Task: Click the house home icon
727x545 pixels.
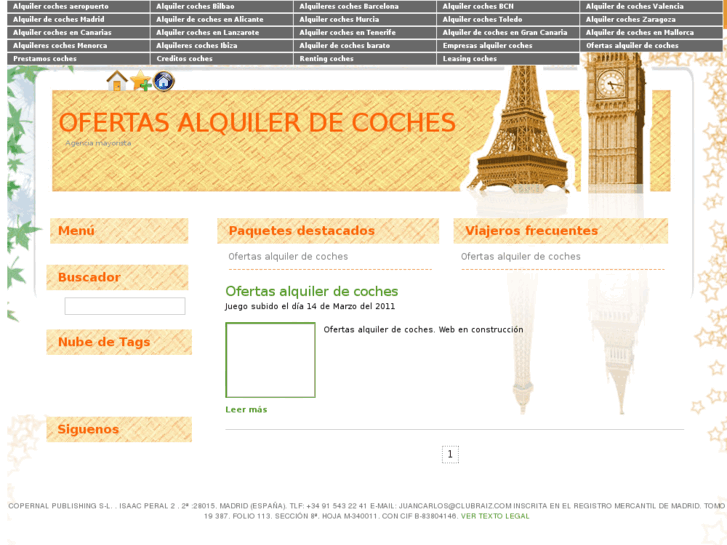Action: (x=117, y=81)
